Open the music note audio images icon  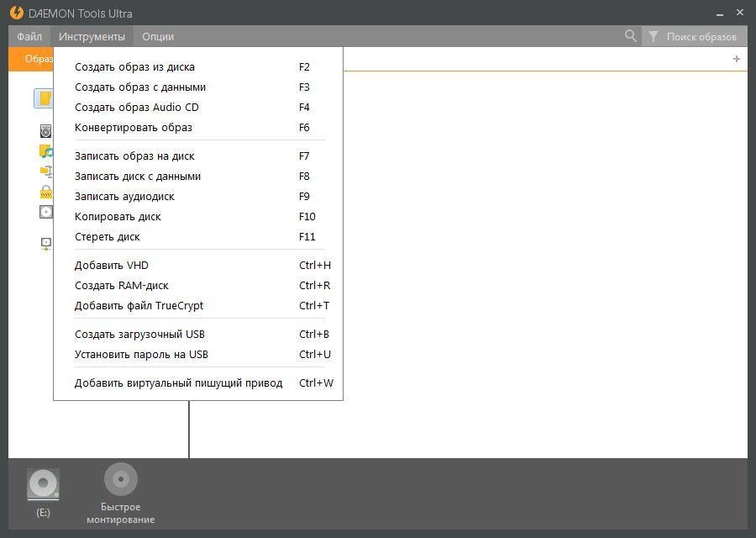pyautogui.click(x=46, y=151)
